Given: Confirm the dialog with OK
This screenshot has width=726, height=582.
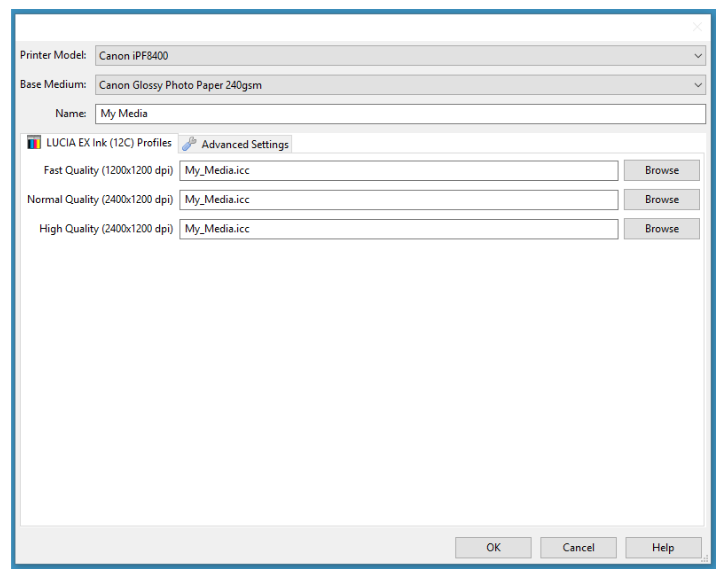Looking at the screenshot, I should (x=493, y=547).
